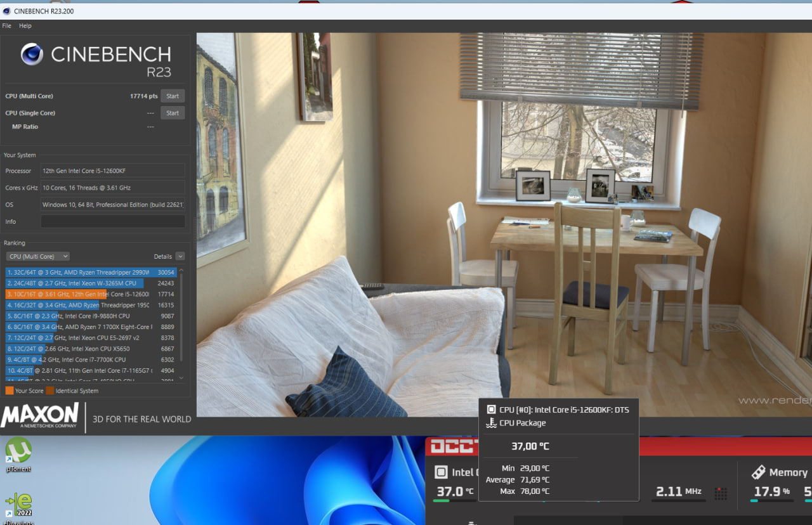
Task: Select the Threadripper 1950 ranking row
Action: pos(90,305)
